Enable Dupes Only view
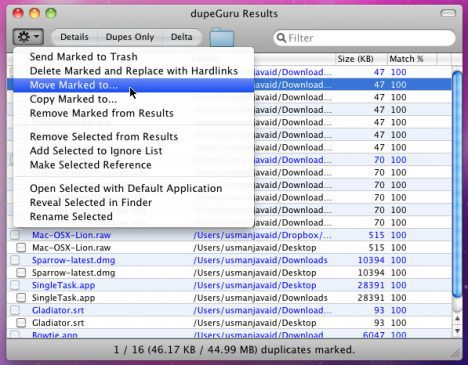This screenshot has width=468, height=365. (x=130, y=37)
